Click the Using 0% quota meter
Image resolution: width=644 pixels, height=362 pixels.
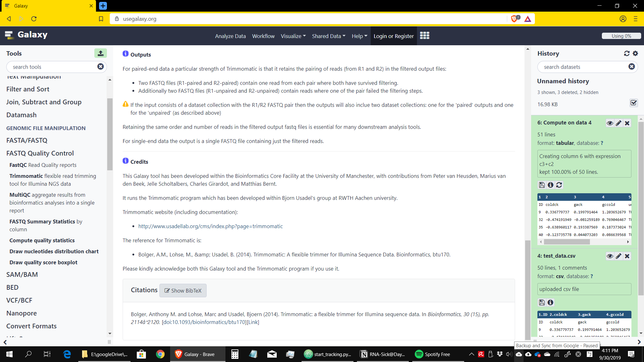(x=621, y=36)
